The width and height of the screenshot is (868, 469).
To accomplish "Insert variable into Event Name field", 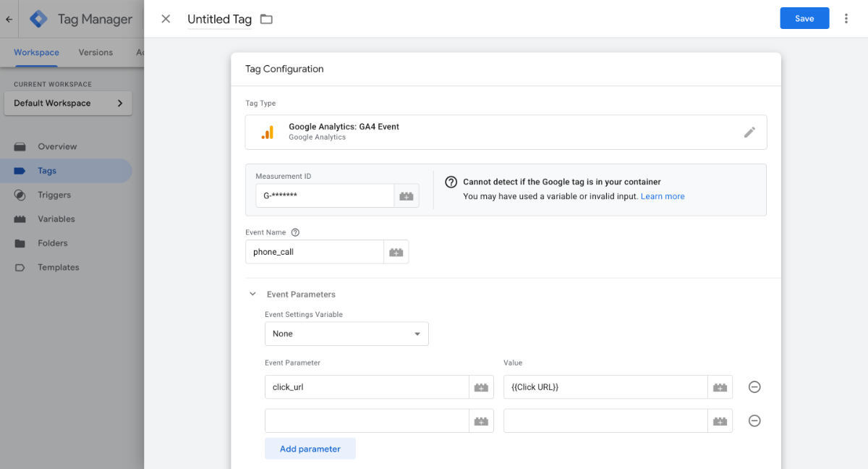I will coord(396,252).
